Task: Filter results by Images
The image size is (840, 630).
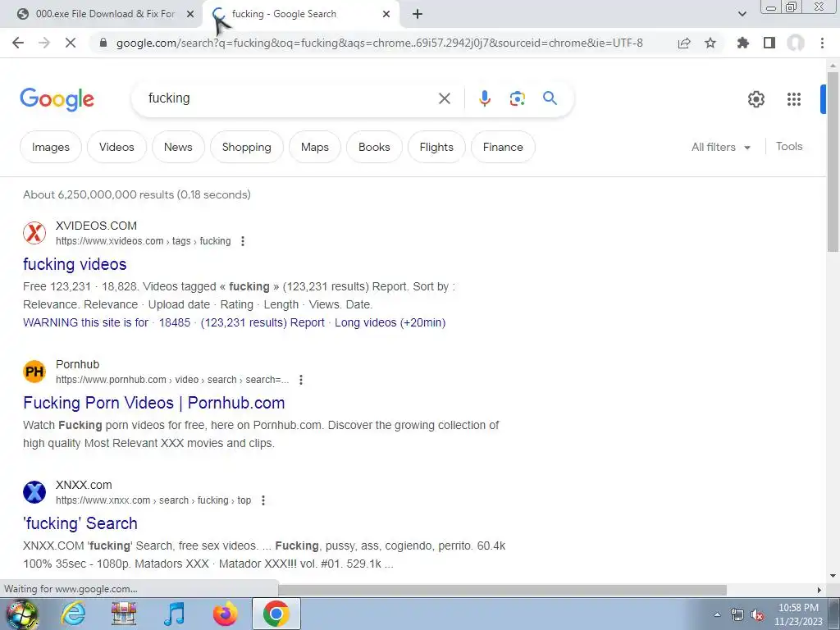Action: click(50, 147)
